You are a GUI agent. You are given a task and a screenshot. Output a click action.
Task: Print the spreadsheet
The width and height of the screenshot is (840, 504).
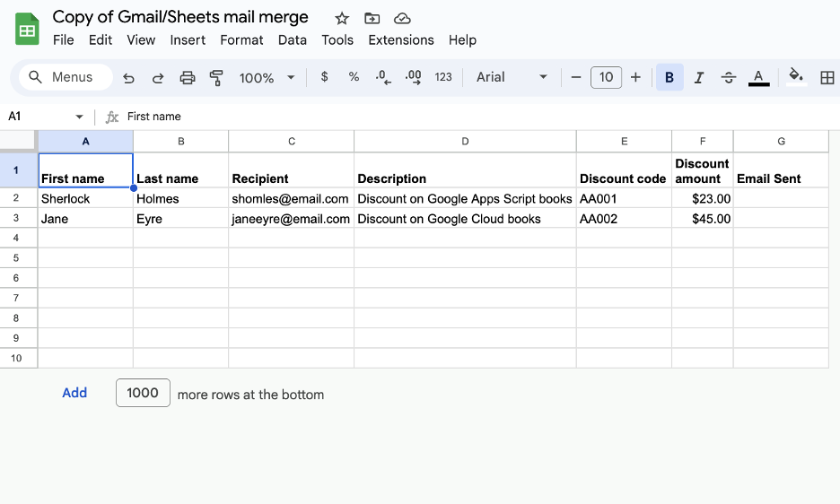pyautogui.click(x=187, y=78)
